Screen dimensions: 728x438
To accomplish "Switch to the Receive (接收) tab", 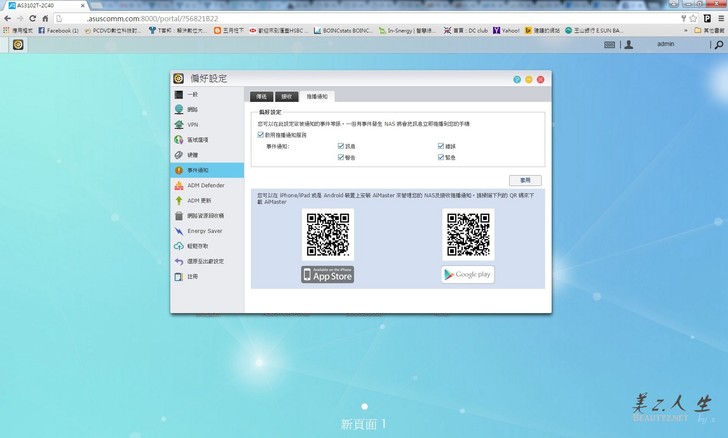I will pyautogui.click(x=286, y=97).
